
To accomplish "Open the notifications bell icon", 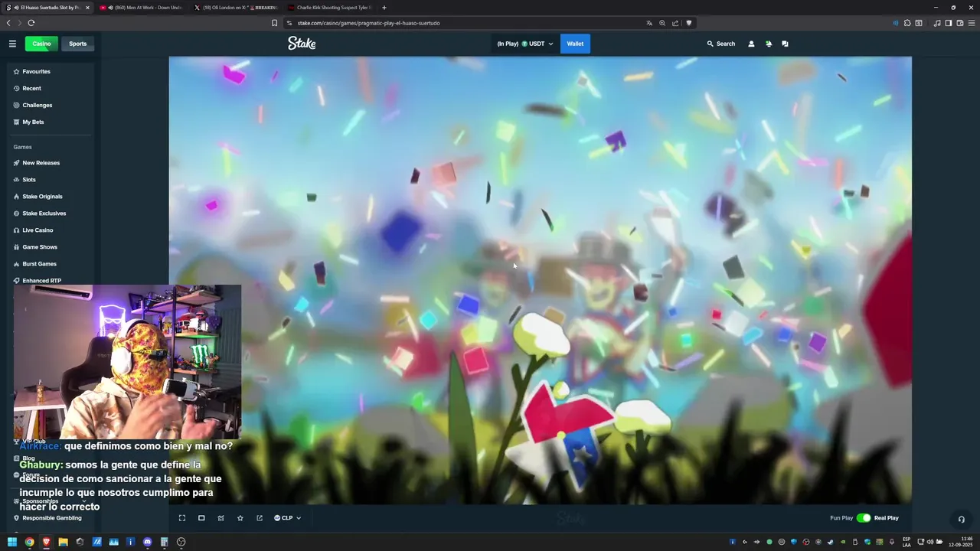I will 769,44.
